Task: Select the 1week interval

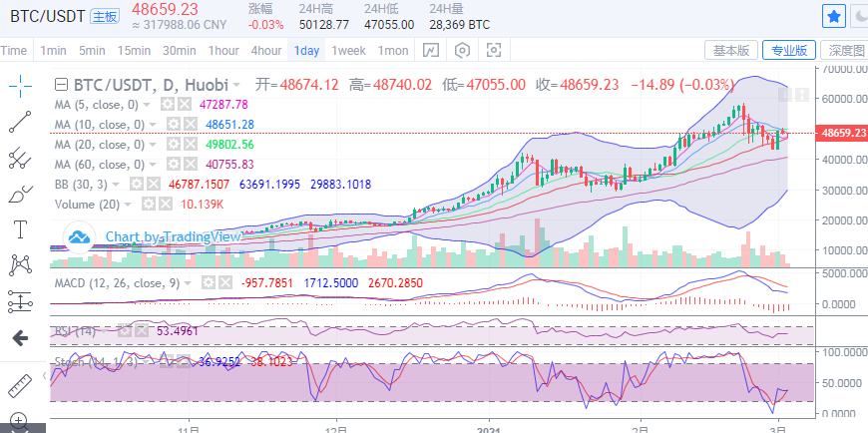Action: click(x=349, y=51)
